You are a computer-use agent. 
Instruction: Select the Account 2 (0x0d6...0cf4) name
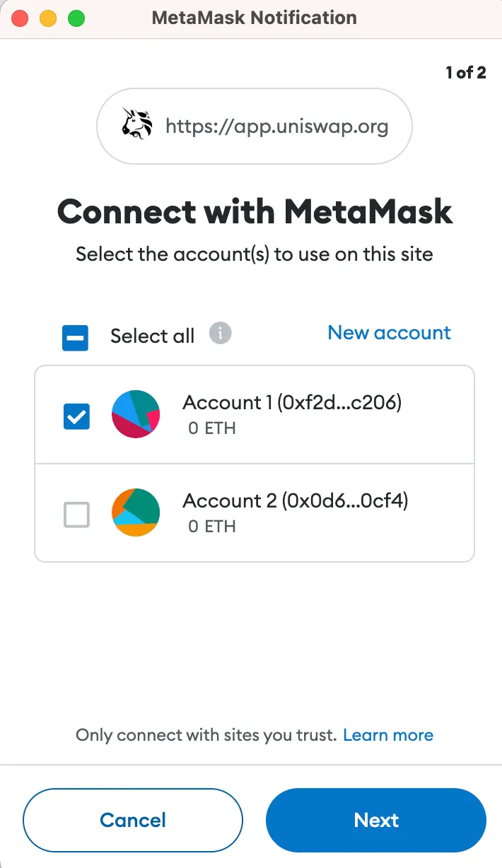click(296, 501)
